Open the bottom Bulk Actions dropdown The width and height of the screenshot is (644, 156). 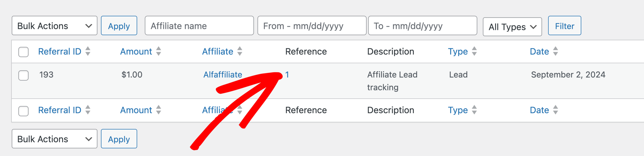click(54, 139)
